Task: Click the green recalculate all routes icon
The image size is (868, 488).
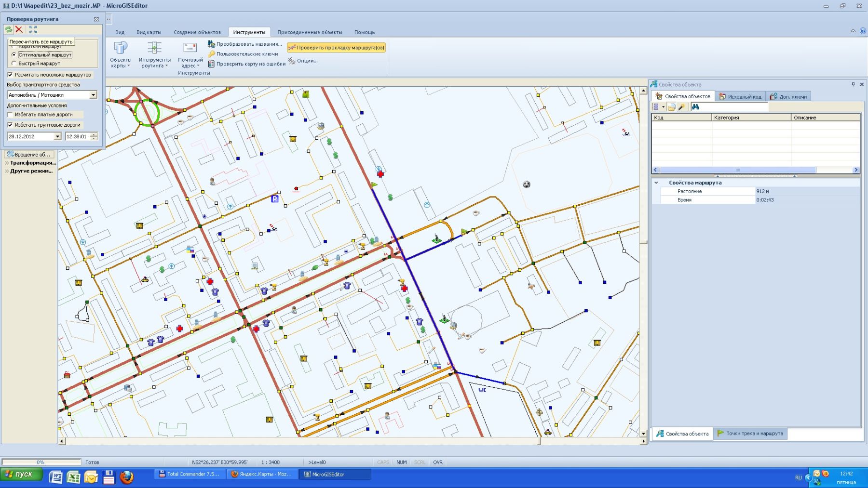Action: coord(9,30)
